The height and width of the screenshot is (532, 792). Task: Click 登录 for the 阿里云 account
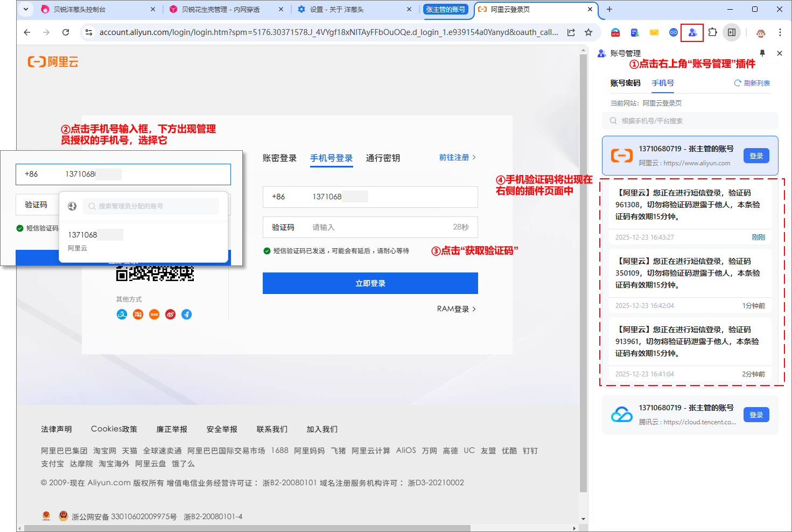click(756, 156)
